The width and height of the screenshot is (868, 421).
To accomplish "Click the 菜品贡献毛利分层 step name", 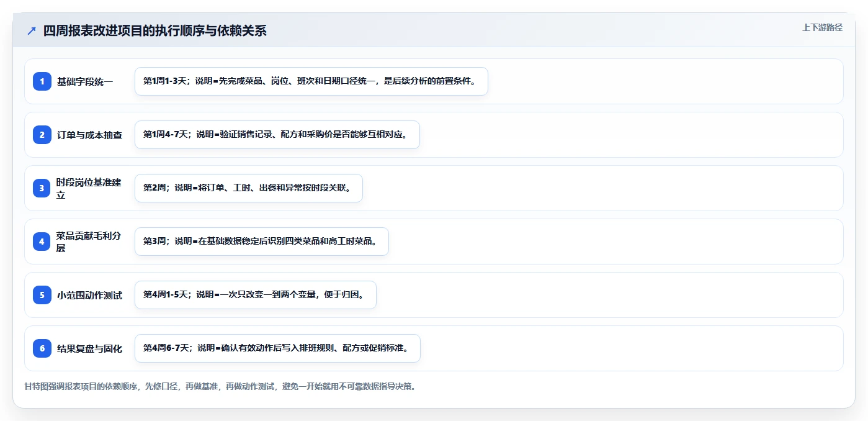I will point(89,242).
